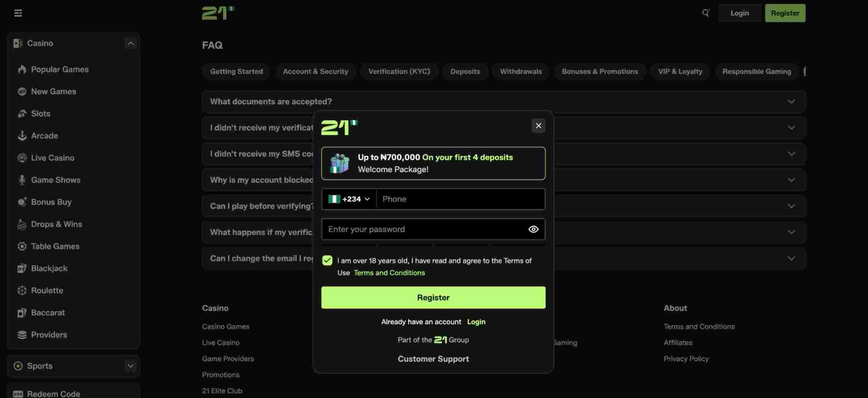Open Customer Support in dialog
868x398 pixels.
(433, 359)
